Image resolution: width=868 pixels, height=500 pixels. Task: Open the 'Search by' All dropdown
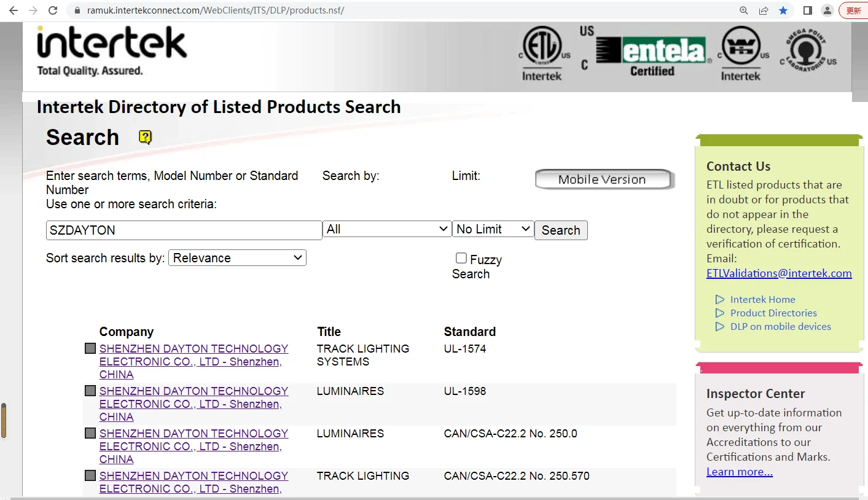[x=387, y=228]
